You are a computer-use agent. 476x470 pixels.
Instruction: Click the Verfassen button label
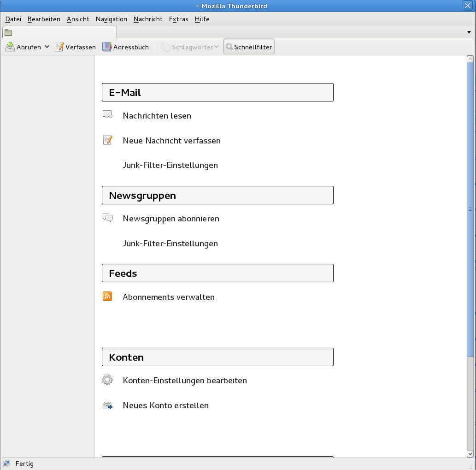tap(81, 47)
